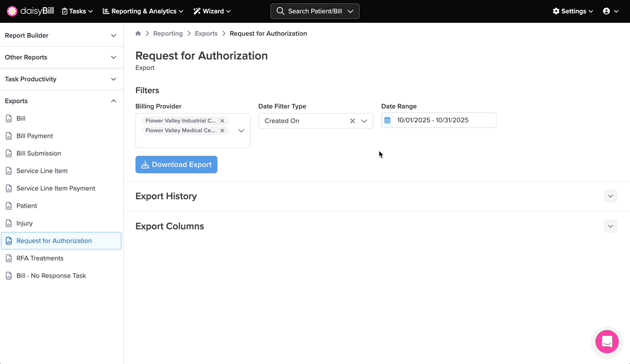Viewport: 630px width, 364px height.
Task: Open the RFA Treatments export
Action: pos(40,258)
